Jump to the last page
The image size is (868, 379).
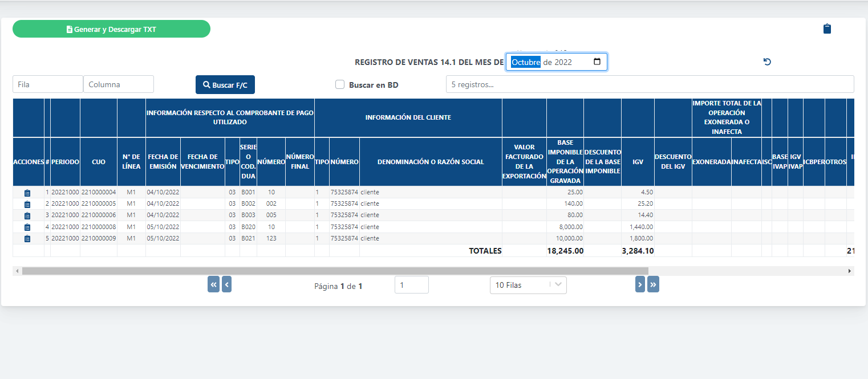(x=653, y=284)
